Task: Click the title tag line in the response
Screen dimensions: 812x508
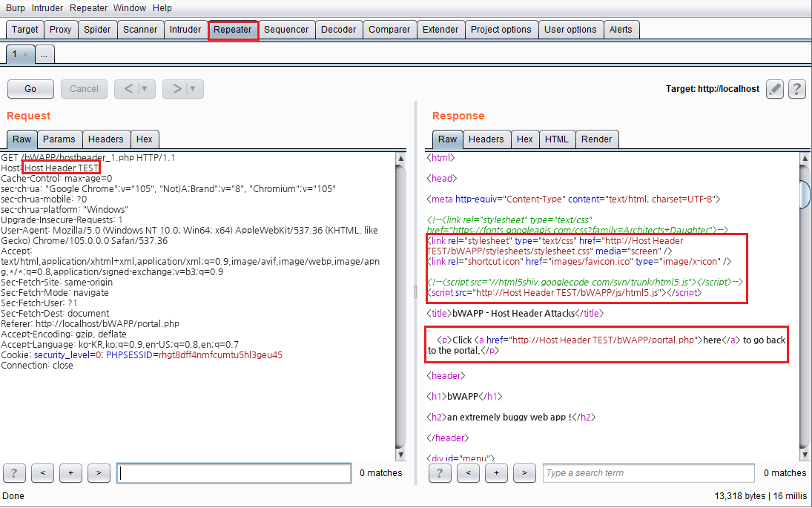Action: (515, 313)
